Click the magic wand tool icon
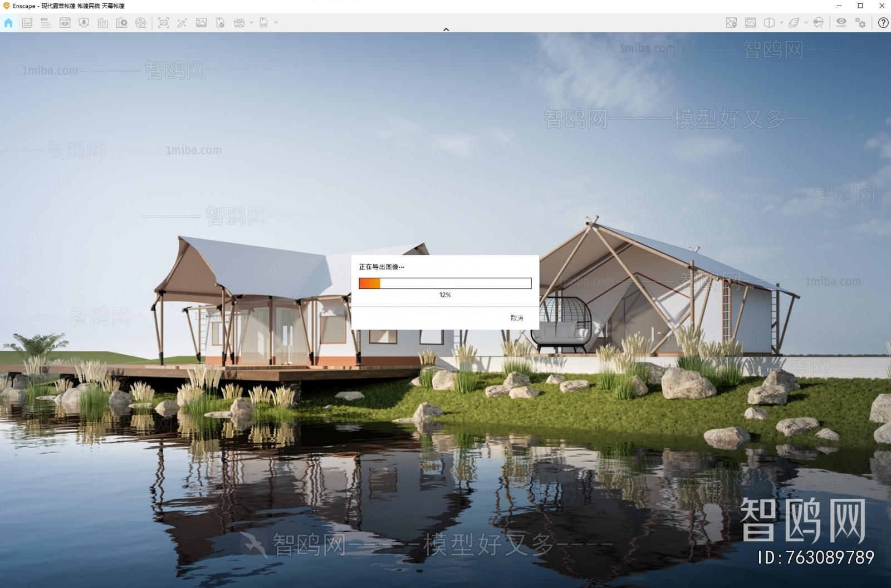891x588 pixels. pos(182,23)
